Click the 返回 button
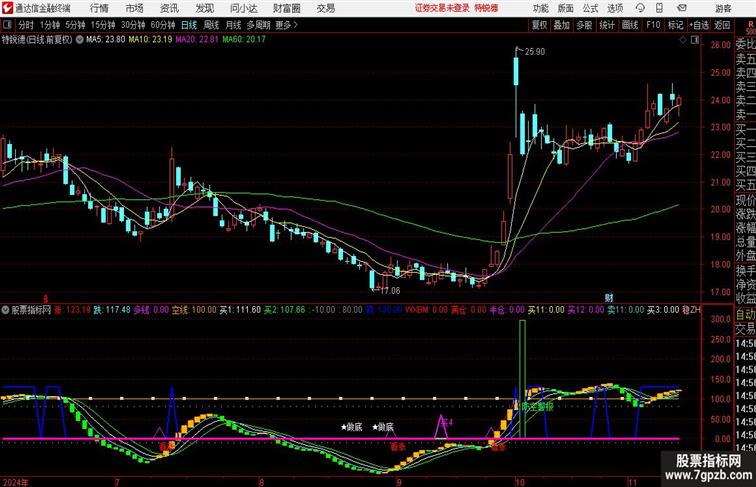The image size is (756, 487). point(722,25)
